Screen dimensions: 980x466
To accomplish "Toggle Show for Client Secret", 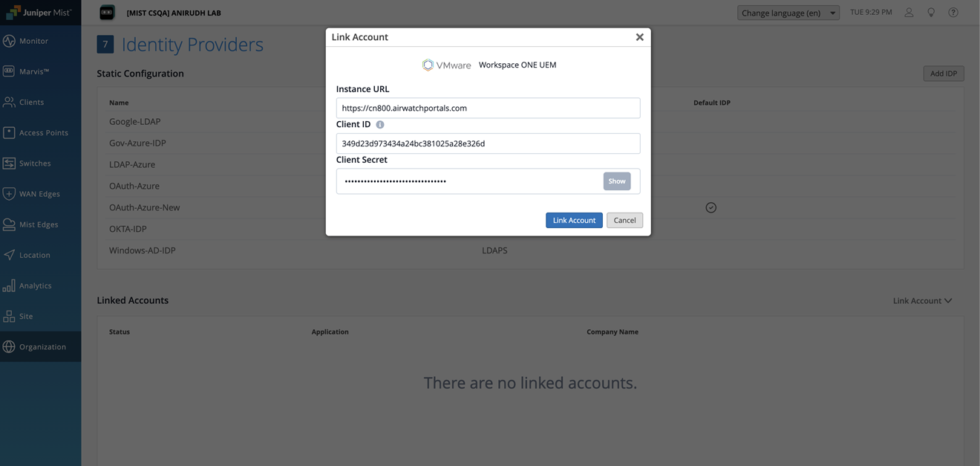I will tap(616, 181).
